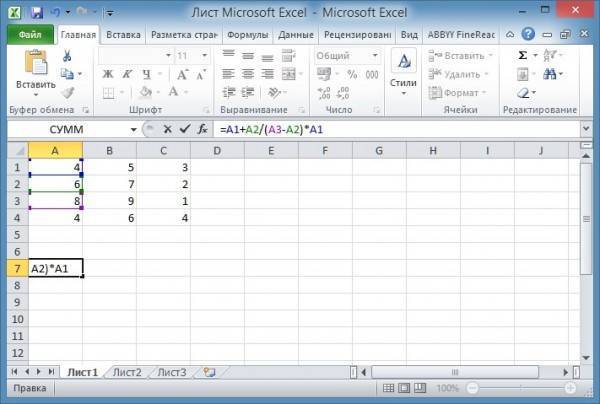
Task: Click the Paste (Вставить) clipboard icon
Action: (x=35, y=65)
